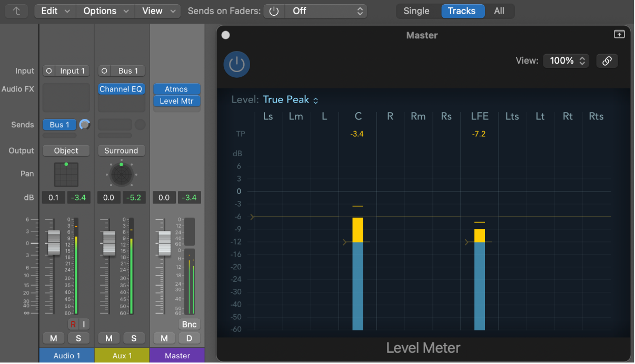
Task: Open the Sends on Faders Off dropdown
Action: [x=326, y=11]
